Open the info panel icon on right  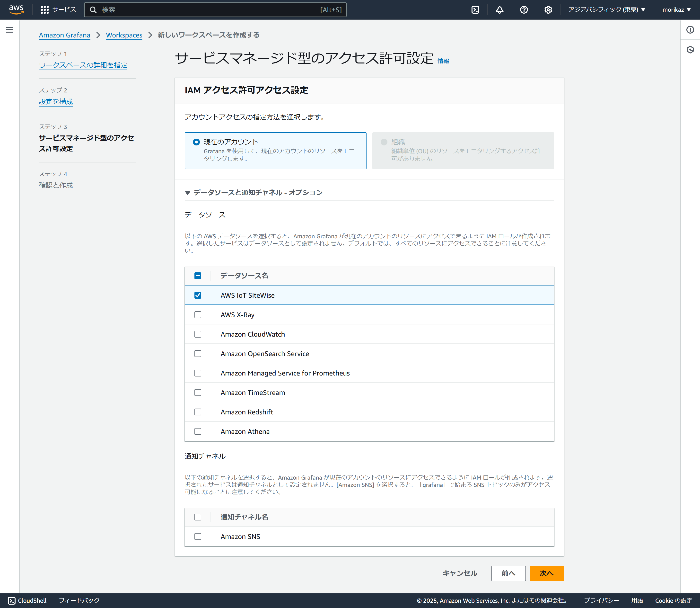690,30
